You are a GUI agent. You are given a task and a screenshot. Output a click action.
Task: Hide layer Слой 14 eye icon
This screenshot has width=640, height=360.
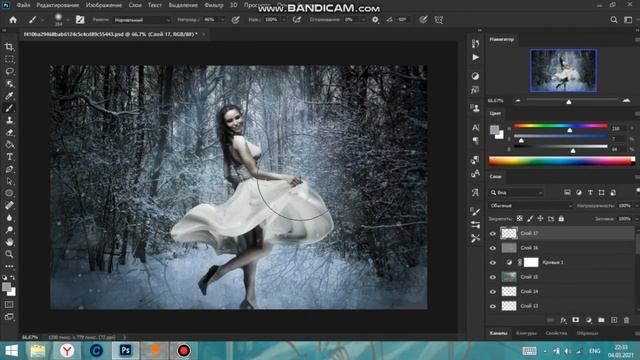coord(493,291)
